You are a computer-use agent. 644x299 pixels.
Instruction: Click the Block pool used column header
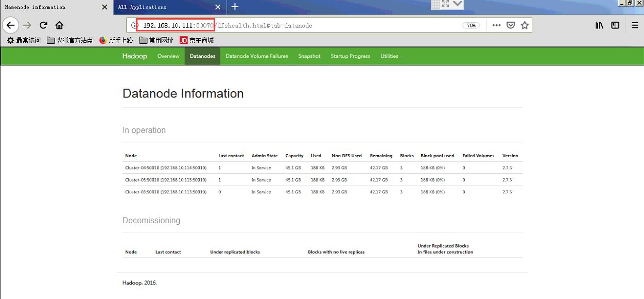[x=438, y=156]
